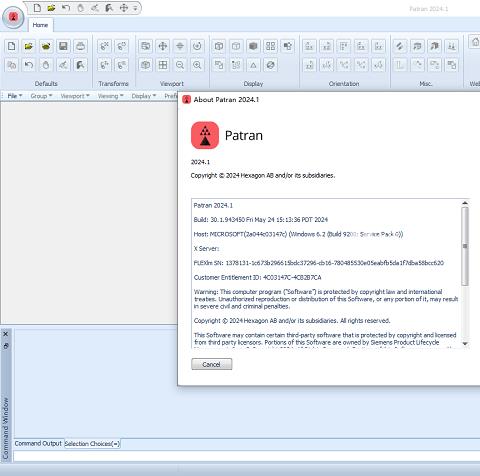
Task: Select smooth shaded cube display icon
Action: 253,46
